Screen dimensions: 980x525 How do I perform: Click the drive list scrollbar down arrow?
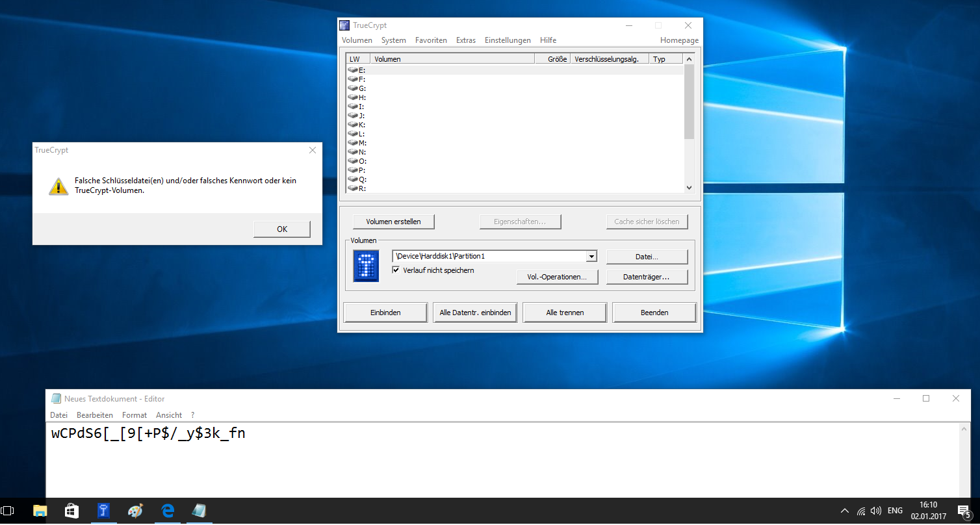click(690, 188)
